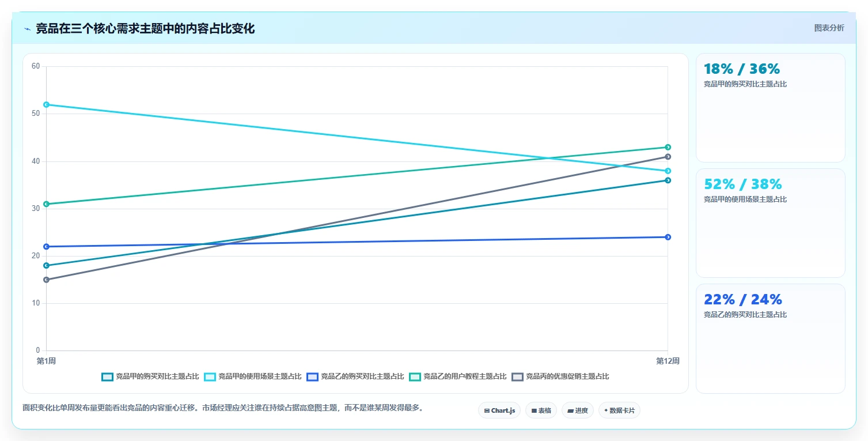Click the y-axis label 10
The image size is (868, 441).
pos(36,303)
